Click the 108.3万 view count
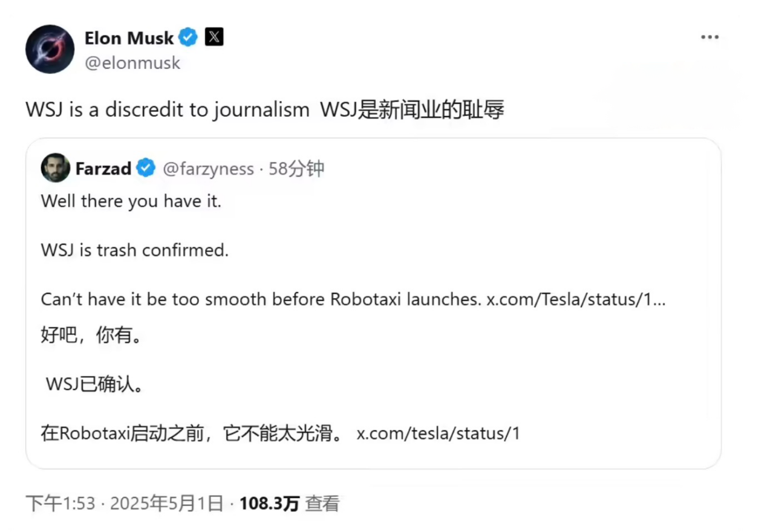 269,504
